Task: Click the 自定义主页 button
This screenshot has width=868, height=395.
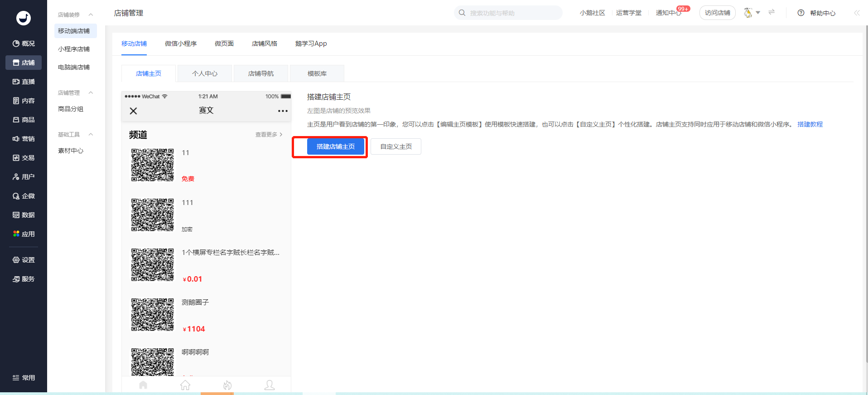Action: click(396, 146)
